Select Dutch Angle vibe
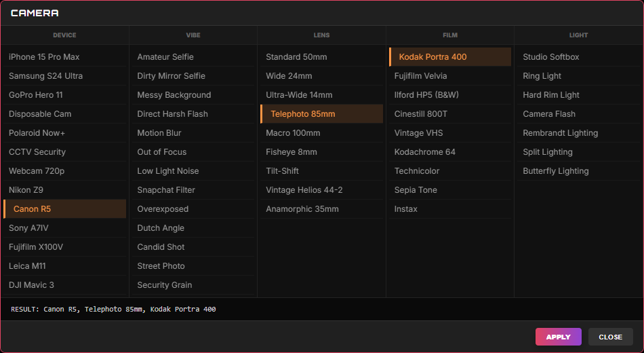Screen dimensions: 644x353 click(193, 227)
